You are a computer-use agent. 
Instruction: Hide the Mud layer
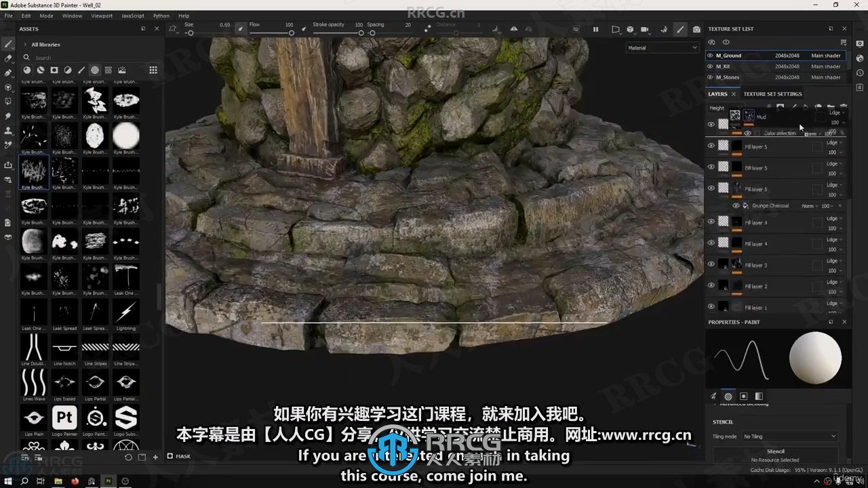pos(711,124)
